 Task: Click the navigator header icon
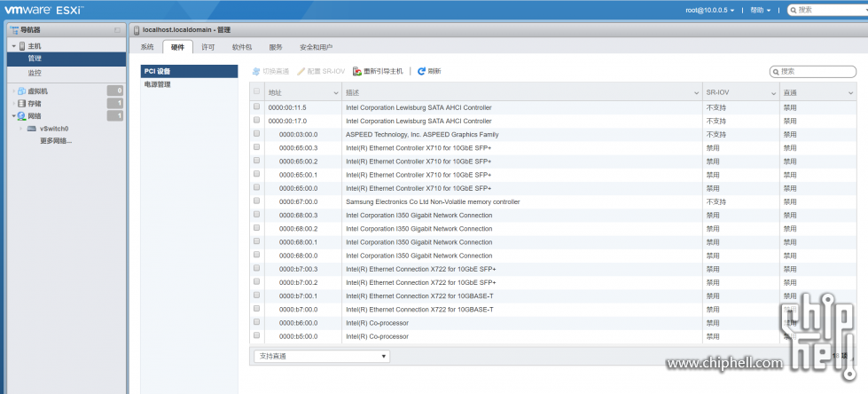pyautogui.click(x=14, y=30)
